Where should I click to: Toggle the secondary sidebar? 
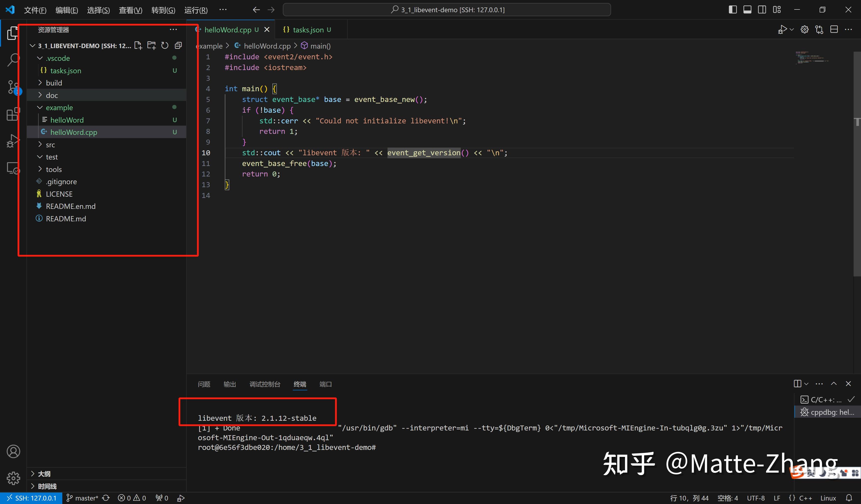(x=762, y=9)
